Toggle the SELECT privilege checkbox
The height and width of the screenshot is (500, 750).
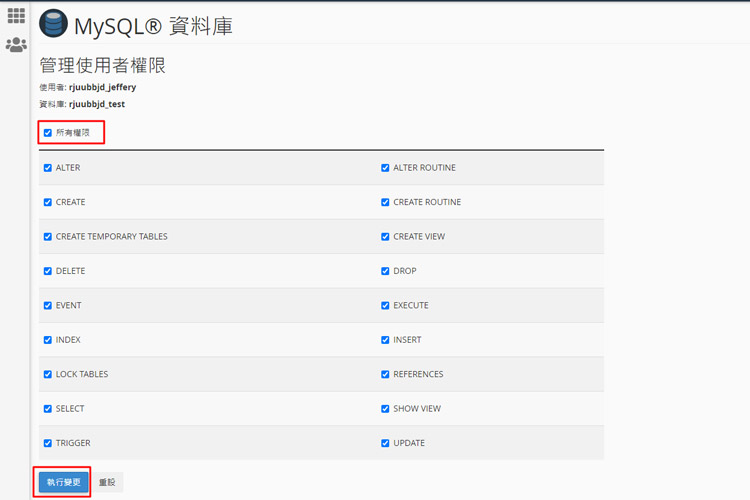[x=48, y=409]
